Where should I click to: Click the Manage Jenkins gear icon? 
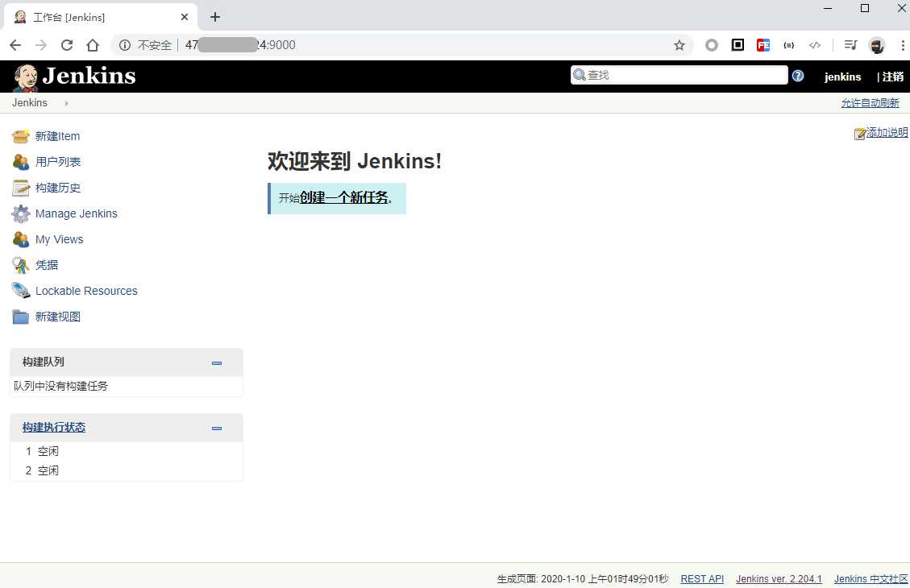(20, 213)
